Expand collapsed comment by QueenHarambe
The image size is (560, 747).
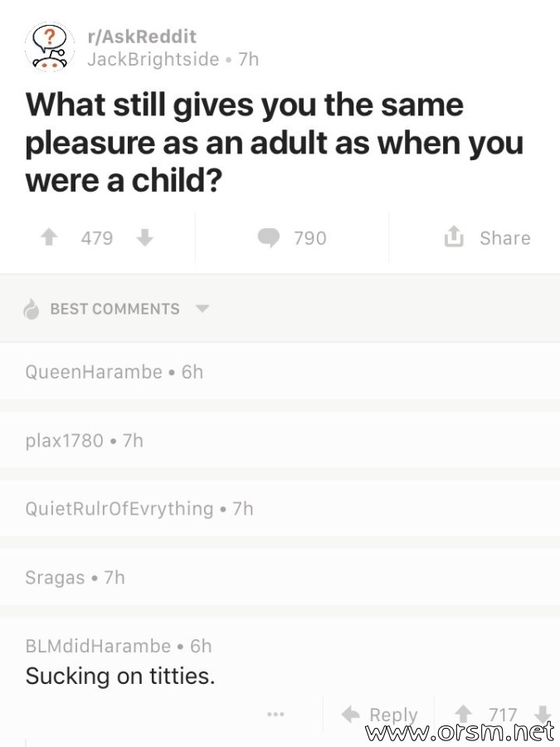pos(280,372)
